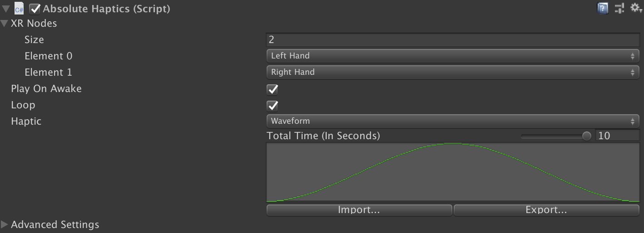Open the Element 1 Right Hand dropdown
Viewport: 644px width, 233px height.
pyautogui.click(x=452, y=72)
